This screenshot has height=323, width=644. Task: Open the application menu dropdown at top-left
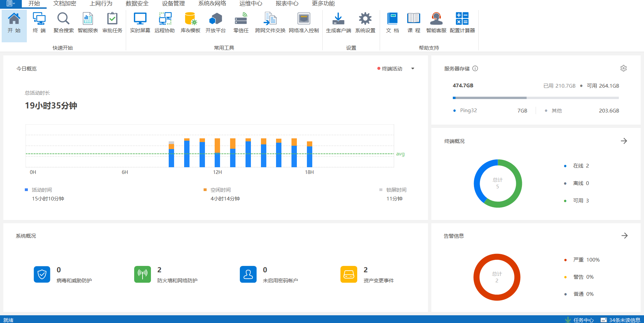11,4
